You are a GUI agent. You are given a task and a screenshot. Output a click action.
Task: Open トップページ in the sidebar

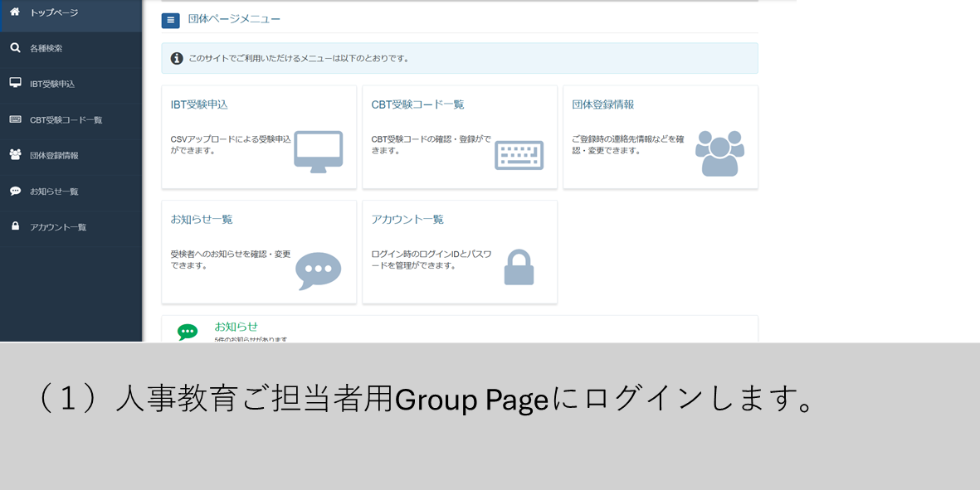(x=71, y=12)
